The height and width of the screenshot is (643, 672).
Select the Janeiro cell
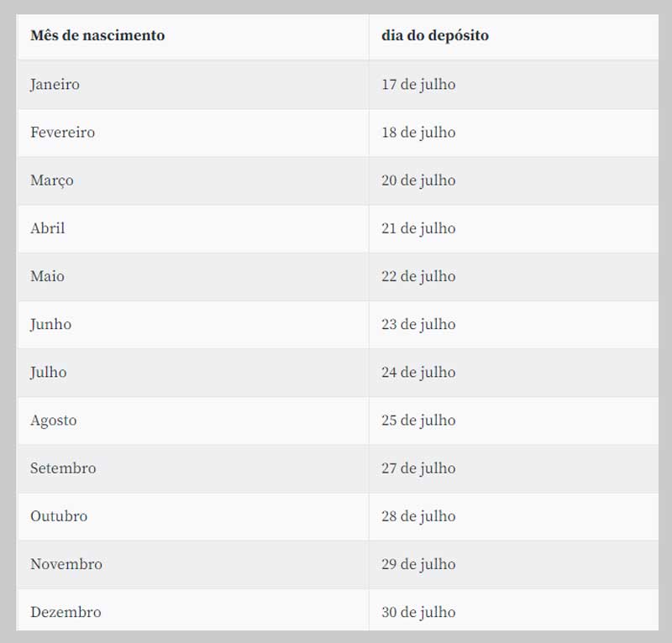(55, 85)
